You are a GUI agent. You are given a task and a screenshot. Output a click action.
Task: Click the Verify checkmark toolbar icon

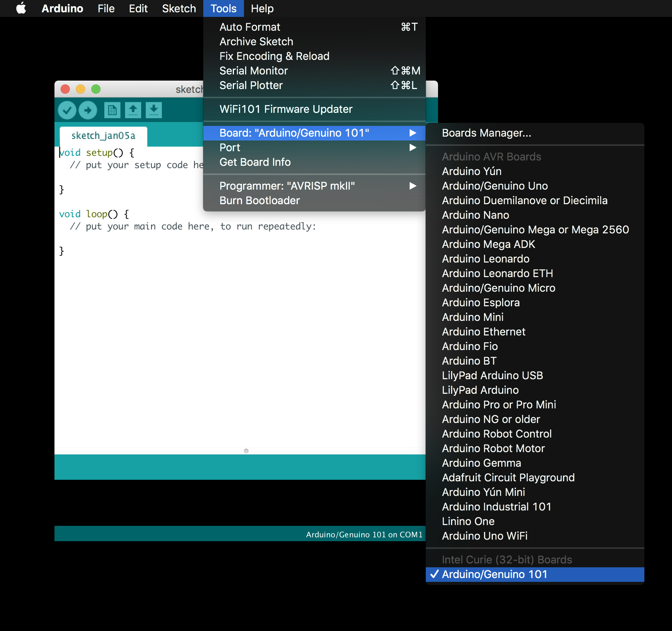pos(67,111)
